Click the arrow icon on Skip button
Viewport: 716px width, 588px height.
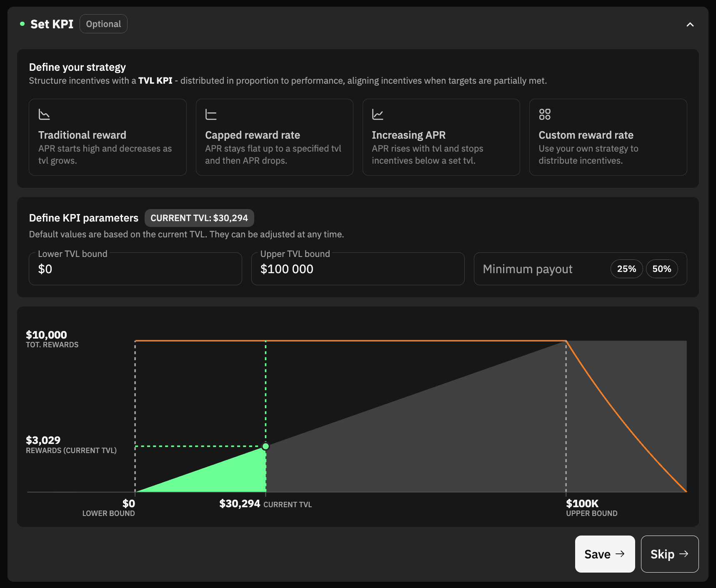coord(683,554)
